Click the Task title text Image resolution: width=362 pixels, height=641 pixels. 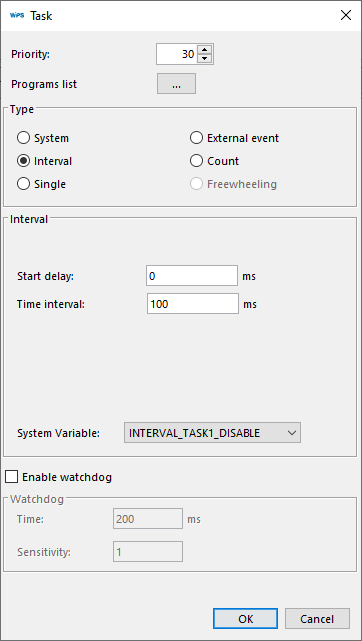[x=41, y=16]
